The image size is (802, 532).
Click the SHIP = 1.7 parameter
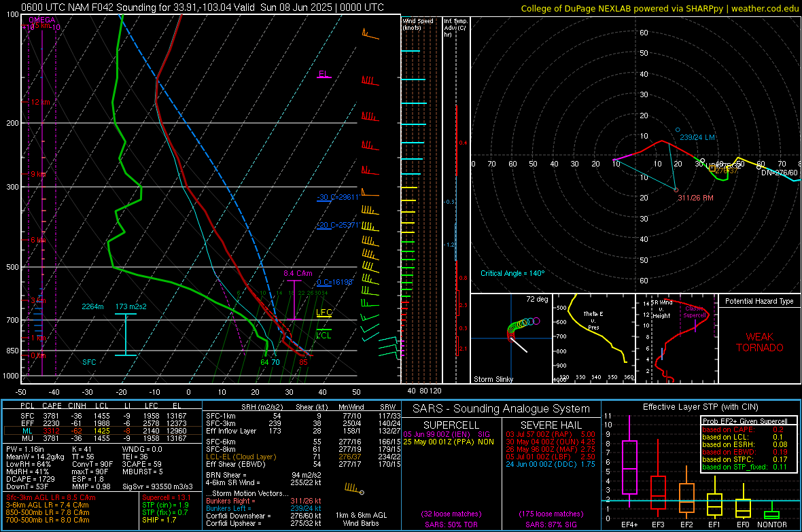159,520
